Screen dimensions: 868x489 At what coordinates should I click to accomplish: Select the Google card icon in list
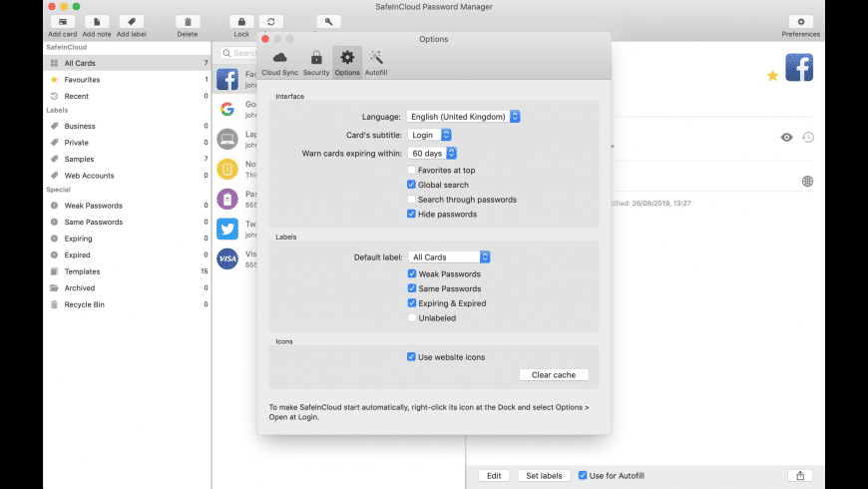pyautogui.click(x=227, y=109)
